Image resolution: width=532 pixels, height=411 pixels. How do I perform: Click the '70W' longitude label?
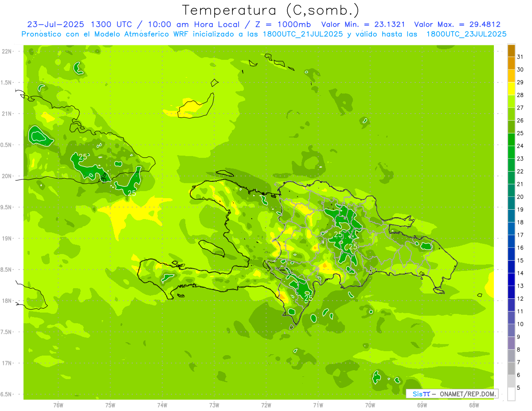point(370,405)
